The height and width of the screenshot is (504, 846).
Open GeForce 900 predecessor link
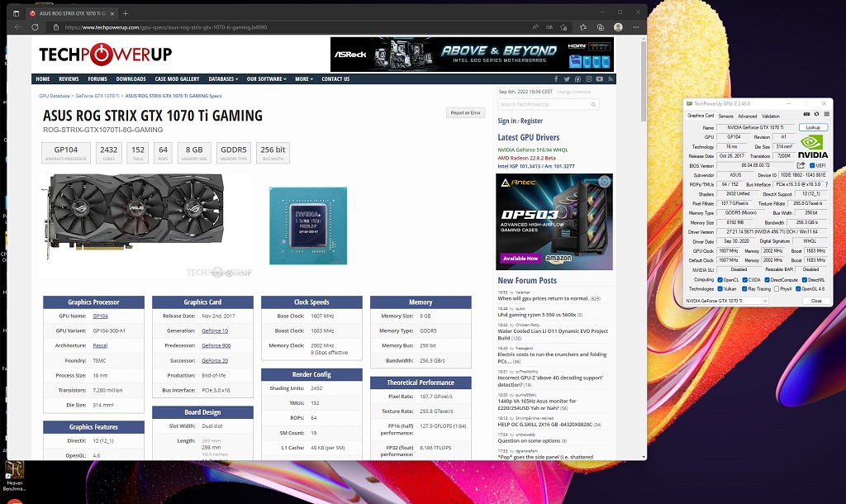(216, 346)
